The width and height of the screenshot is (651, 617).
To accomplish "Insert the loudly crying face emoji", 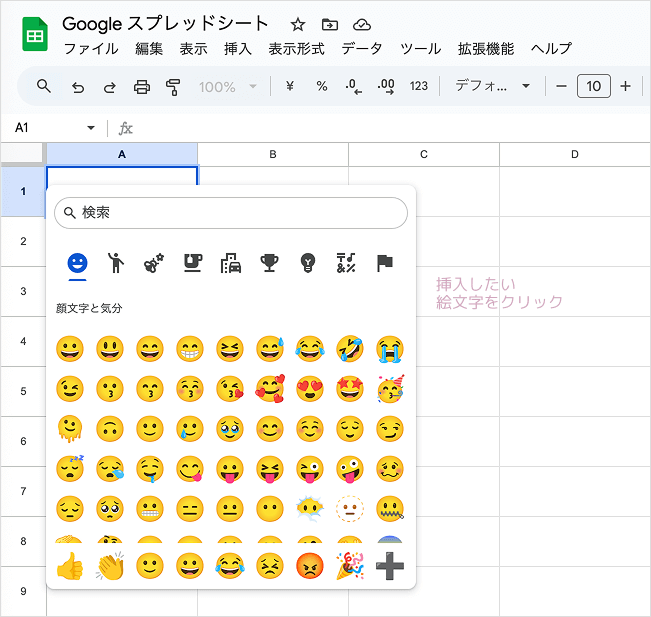I will click(x=390, y=349).
